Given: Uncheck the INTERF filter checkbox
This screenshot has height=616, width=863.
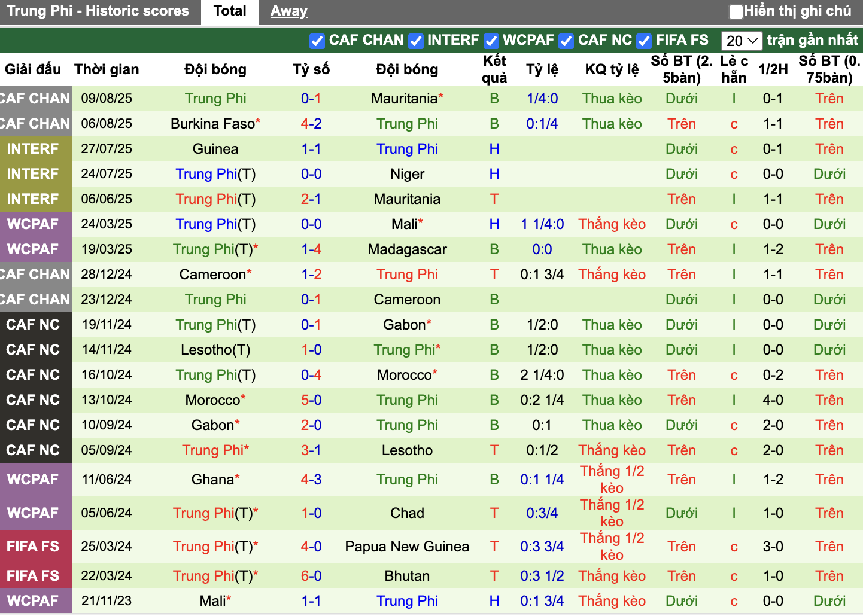Looking at the screenshot, I should coord(415,41).
